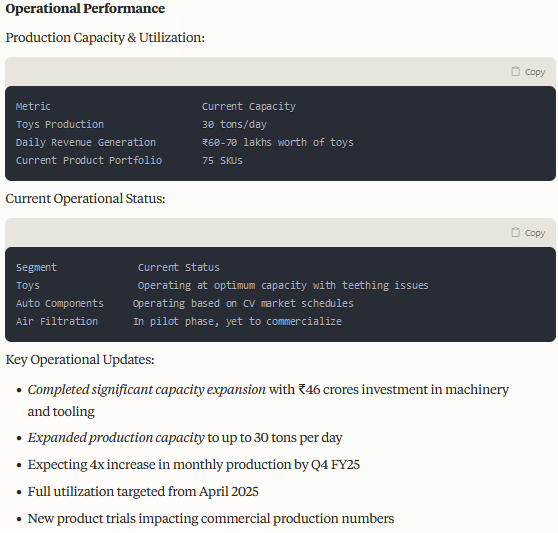This screenshot has height=533, width=558.
Task: Click italic 'Completed significant capacity expansion' text
Action: 147,390
